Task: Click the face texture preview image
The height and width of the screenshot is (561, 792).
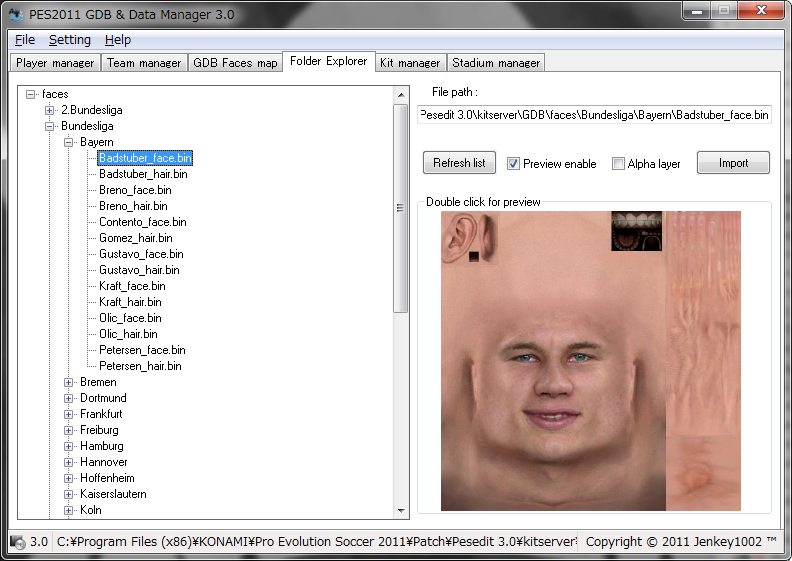Action: 590,361
